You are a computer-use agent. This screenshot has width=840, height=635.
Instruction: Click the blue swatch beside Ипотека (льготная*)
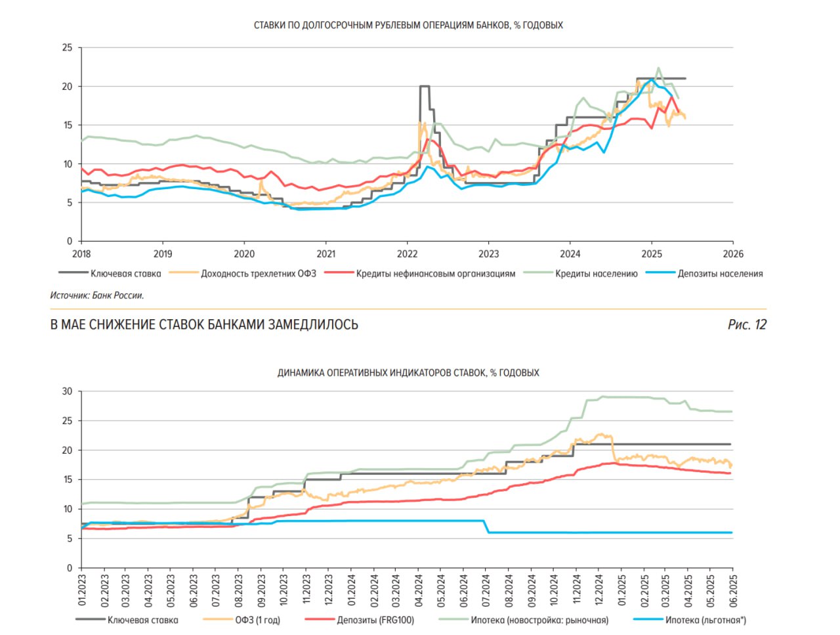click(x=648, y=619)
